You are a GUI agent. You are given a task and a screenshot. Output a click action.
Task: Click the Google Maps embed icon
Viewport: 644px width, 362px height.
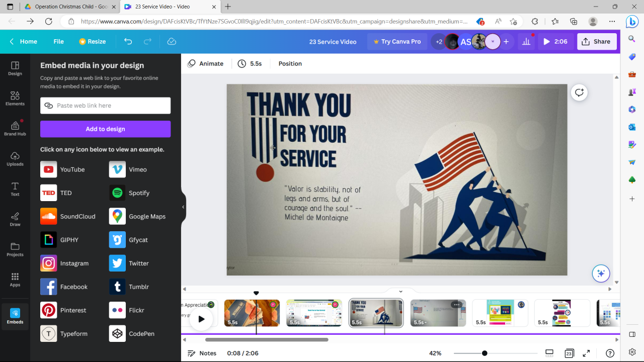tap(117, 216)
